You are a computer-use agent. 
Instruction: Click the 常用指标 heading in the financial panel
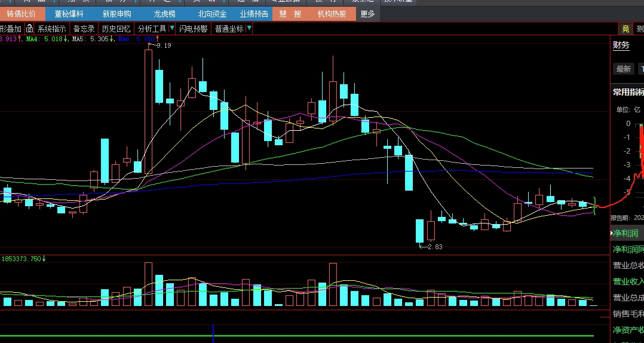(x=628, y=92)
